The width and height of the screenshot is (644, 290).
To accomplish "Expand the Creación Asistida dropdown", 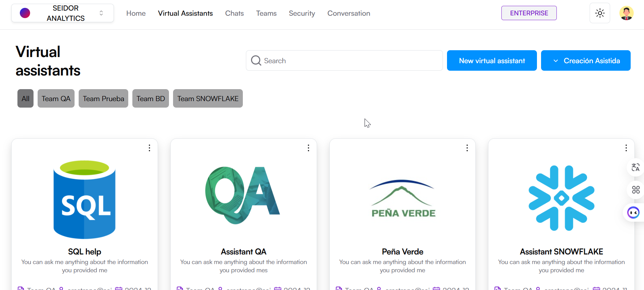I will [x=586, y=61].
